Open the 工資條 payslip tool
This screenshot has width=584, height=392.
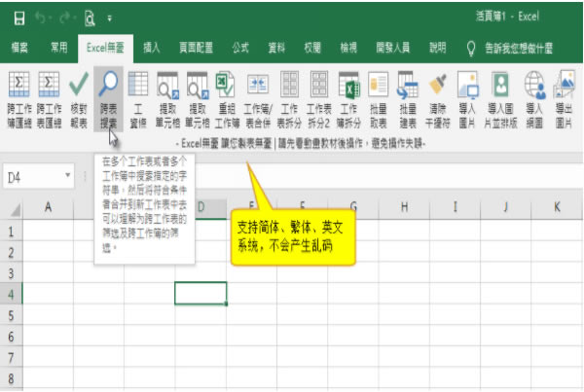click(x=138, y=100)
